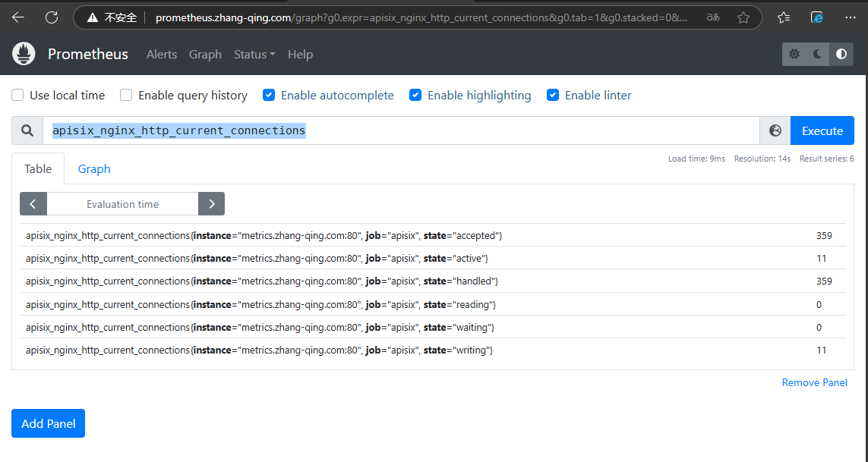Click the browser back arrow

pyautogui.click(x=18, y=17)
